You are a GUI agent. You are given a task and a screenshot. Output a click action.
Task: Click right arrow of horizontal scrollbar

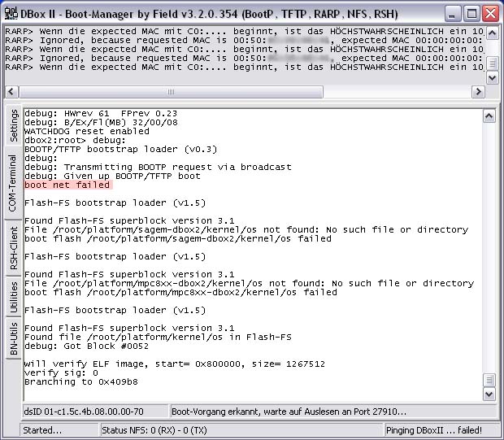click(478, 92)
